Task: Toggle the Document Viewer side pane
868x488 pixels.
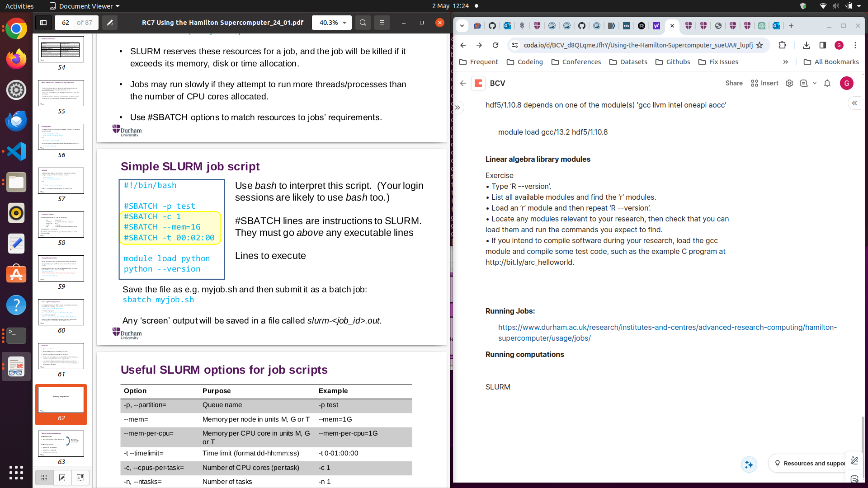Action: point(43,22)
